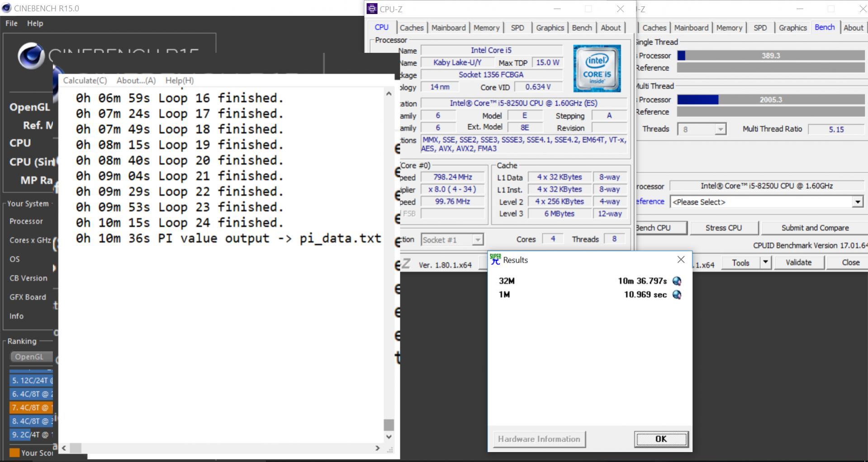This screenshot has height=462, width=868.
Task: Open Graphics tab in front CPU-Z window
Action: coord(550,28)
